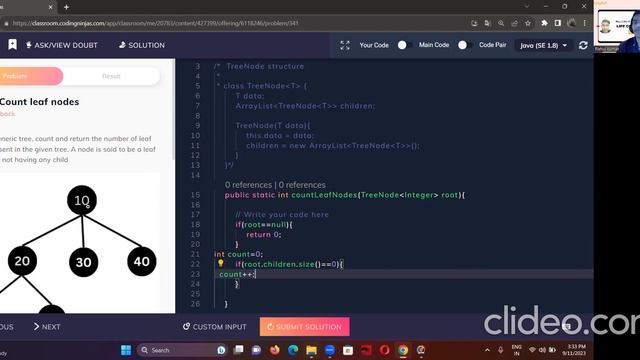Click SUBMIT SOLUTION button
Screen dimensions: 640x360
coord(304,327)
